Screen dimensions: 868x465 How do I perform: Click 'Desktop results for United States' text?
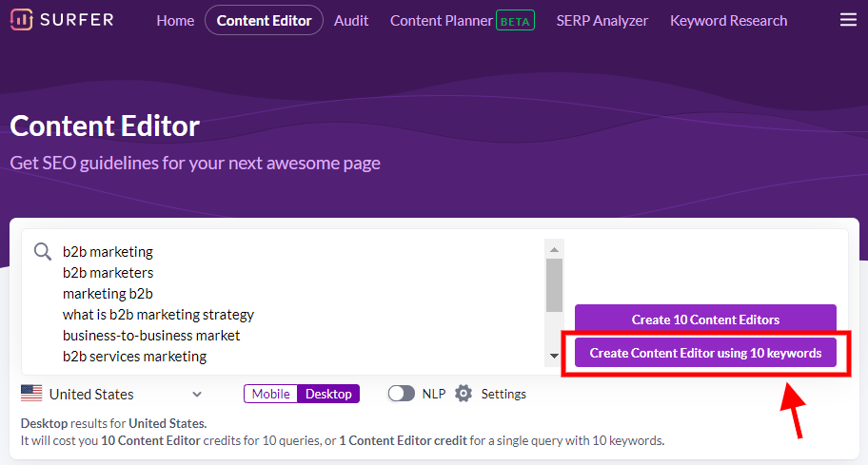(x=113, y=423)
